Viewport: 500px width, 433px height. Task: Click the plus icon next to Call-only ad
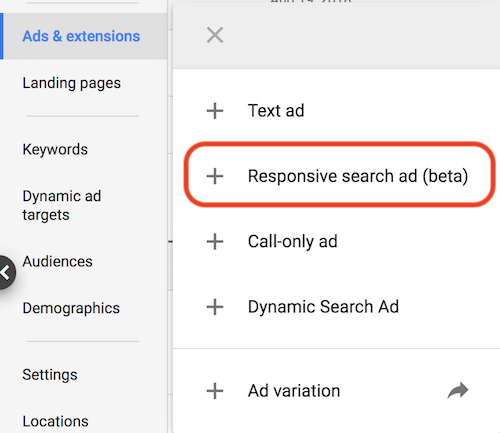pos(215,241)
